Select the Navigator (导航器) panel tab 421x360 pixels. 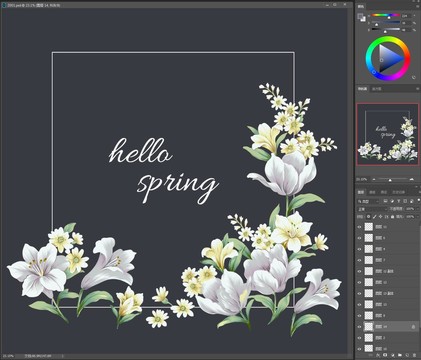pyautogui.click(x=362, y=89)
